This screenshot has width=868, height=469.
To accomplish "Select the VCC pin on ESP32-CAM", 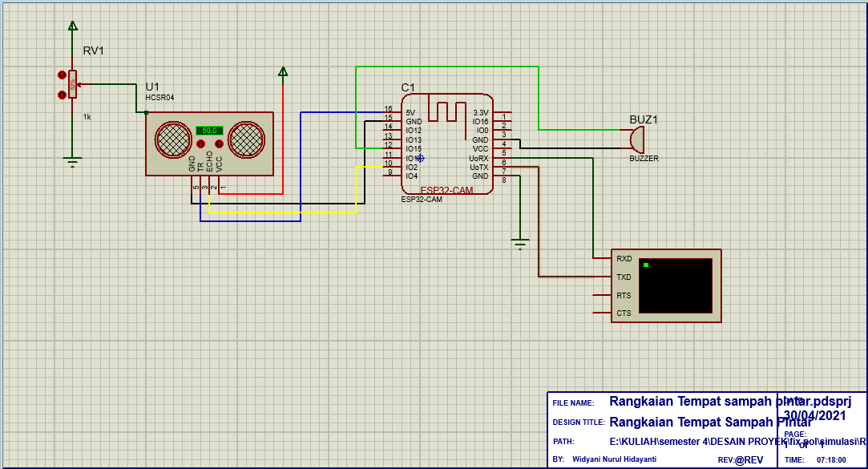I will (481, 149).
